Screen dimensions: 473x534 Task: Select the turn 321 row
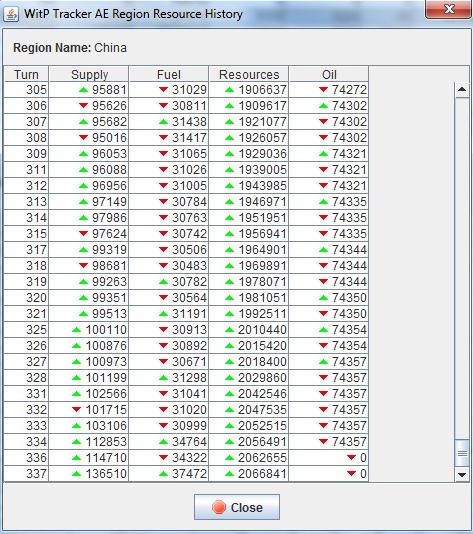click(x=186, y=314)
